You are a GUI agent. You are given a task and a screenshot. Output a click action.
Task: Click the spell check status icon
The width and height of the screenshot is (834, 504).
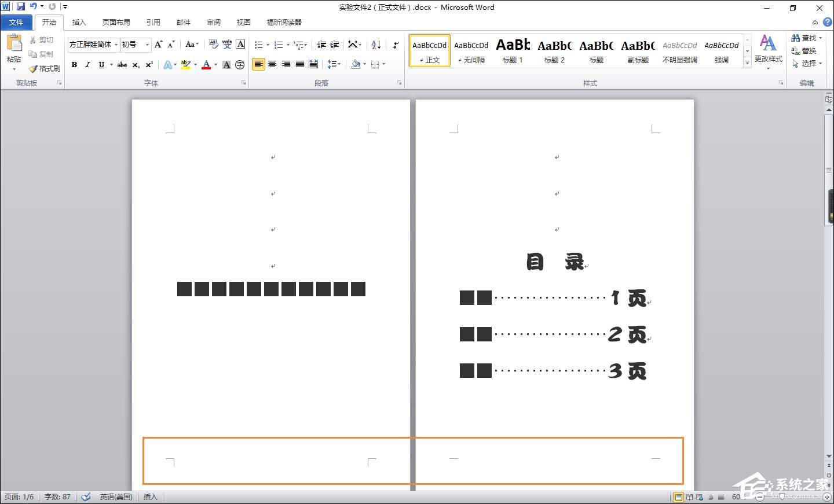[86, 497]
